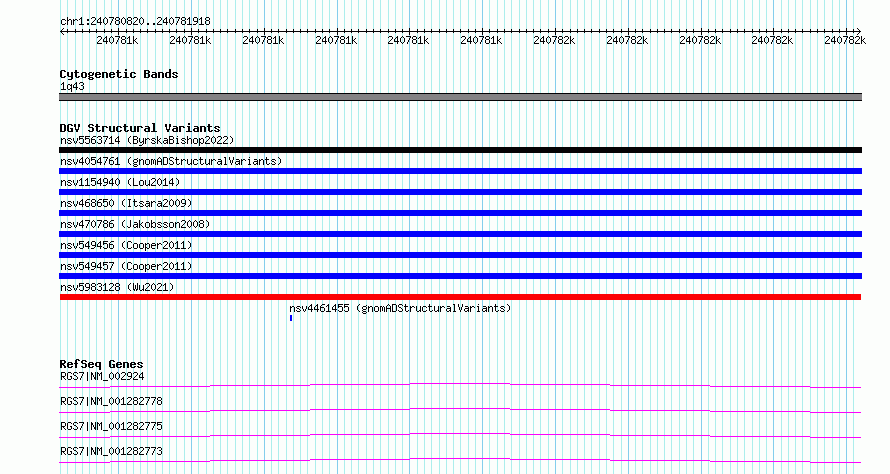Screen dimensions: 890x474
Task: Click the 1q43 band label
Action: (x=72, y=86)
